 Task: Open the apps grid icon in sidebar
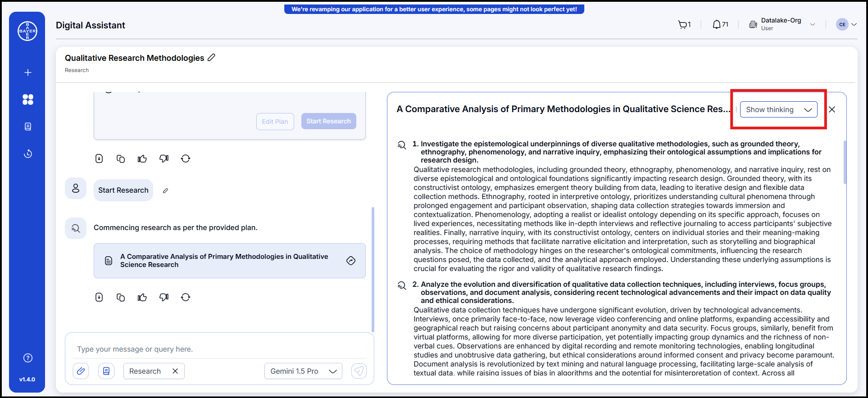pos(28,99)
